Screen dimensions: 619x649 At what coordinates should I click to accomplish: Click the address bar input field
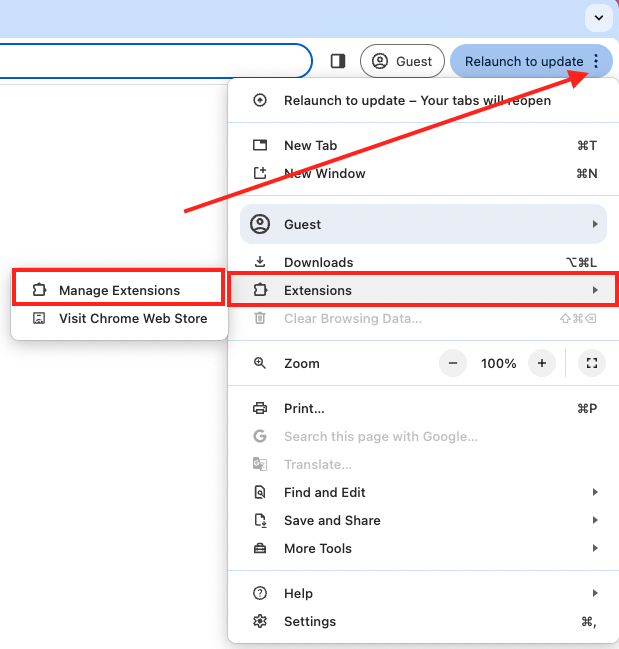coord(150,61)
